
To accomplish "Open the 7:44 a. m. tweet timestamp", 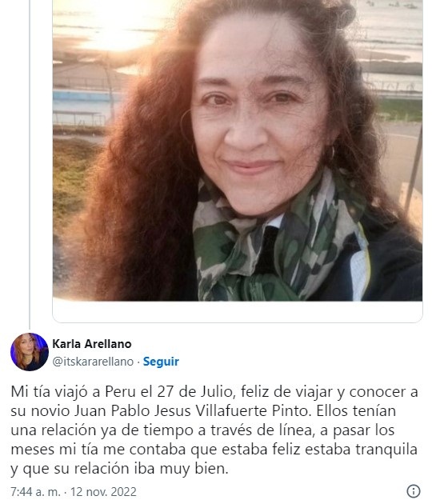I will coord(35,492).
